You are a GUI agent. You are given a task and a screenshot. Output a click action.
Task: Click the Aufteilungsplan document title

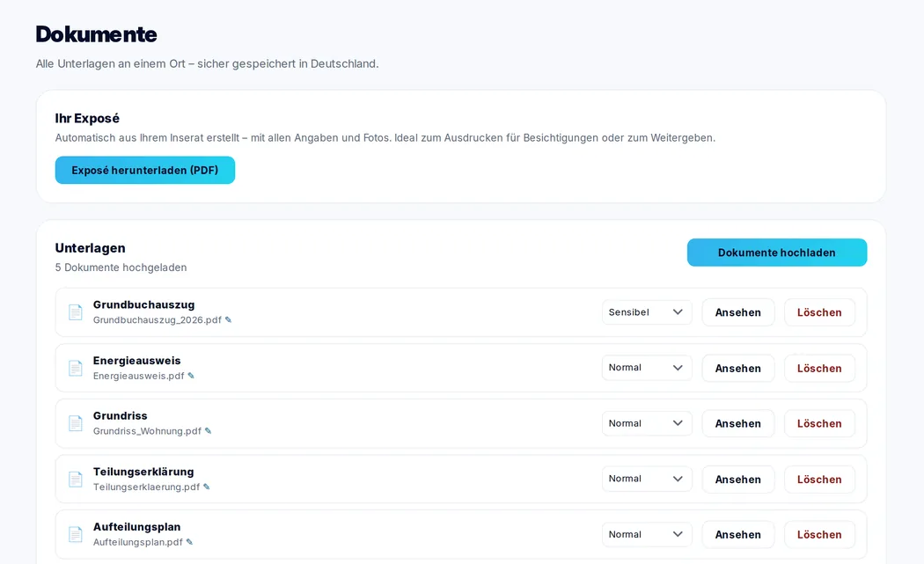point(136,527)
